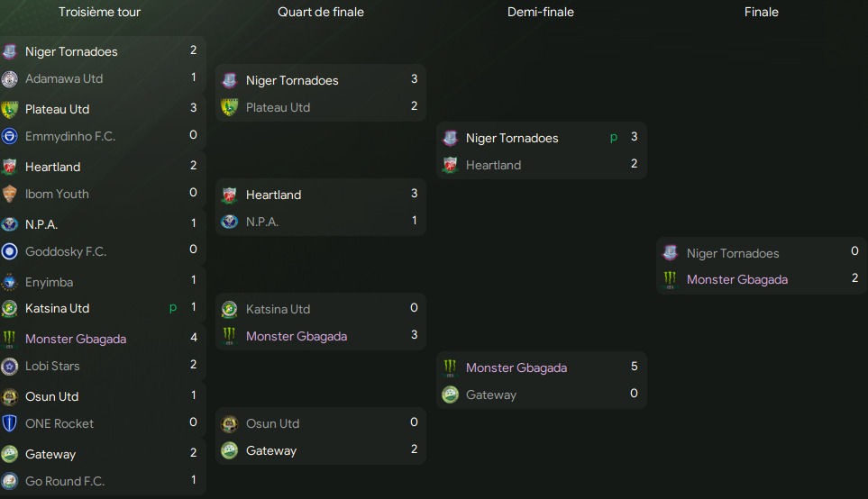Image resolution: width=868 pixels, height=499 pixels.
Task: Click the Emmydinho F.C. club badge
Action: 10,136
